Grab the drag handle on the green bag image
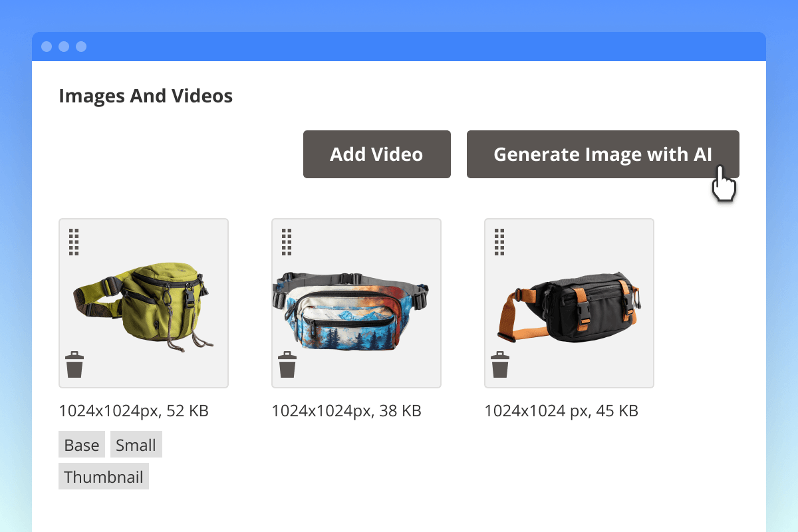Screen dimensions: 798x532 pyautogui.click(x=74, y=242)
